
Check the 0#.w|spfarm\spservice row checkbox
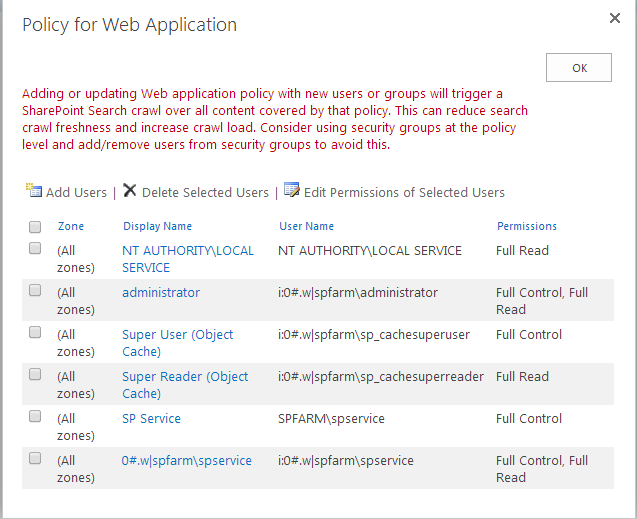(x=35, y=458)
